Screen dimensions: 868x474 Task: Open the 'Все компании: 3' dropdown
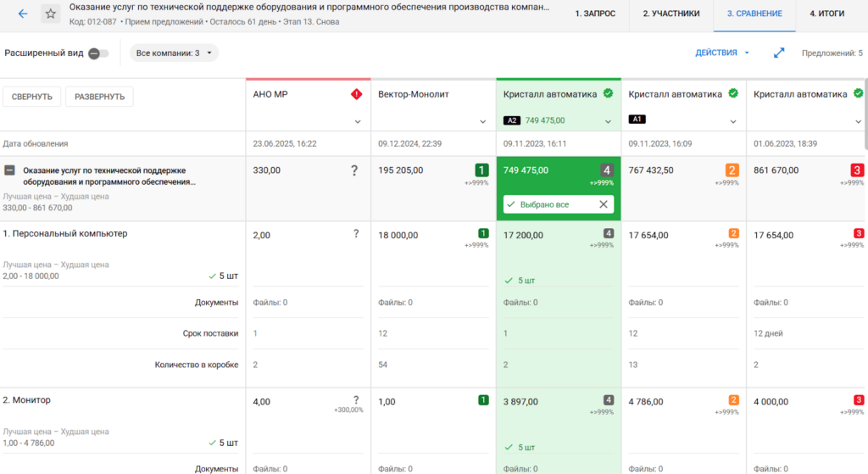pyautogui.click(x=174, y=53)
